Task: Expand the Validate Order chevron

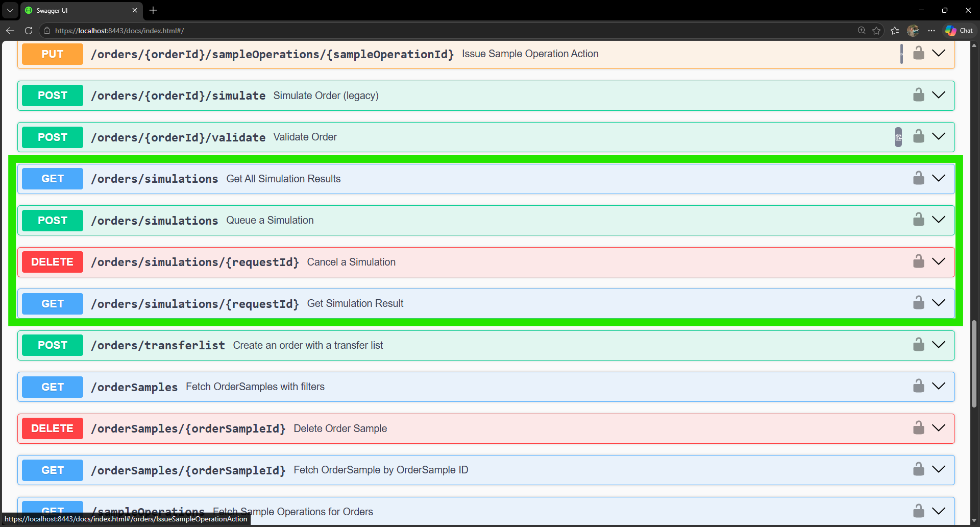Action: pos(939,136)
